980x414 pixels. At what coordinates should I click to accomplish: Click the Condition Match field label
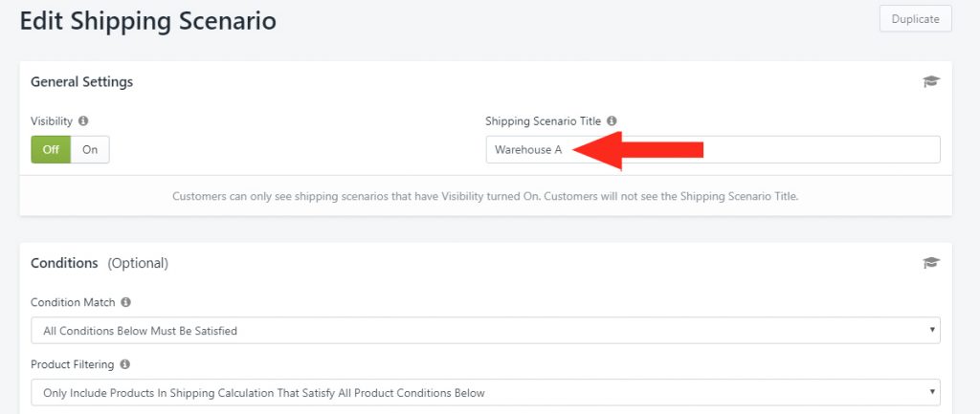coord(73,301)
